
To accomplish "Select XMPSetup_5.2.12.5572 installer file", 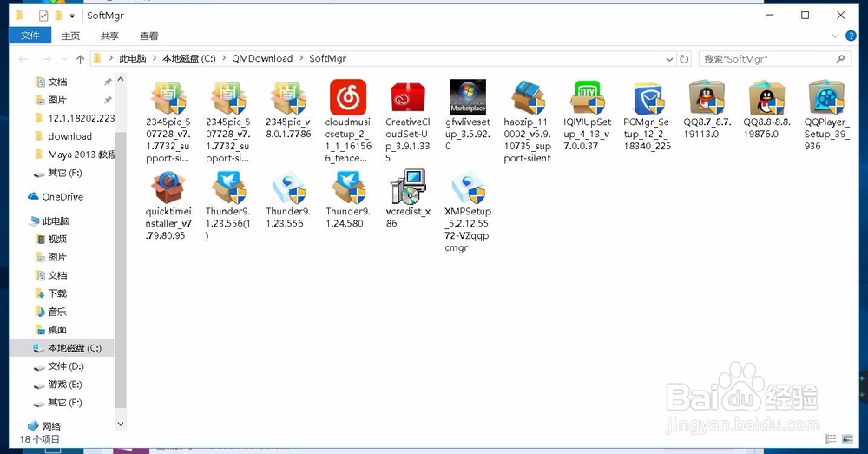I will [468, 212].
